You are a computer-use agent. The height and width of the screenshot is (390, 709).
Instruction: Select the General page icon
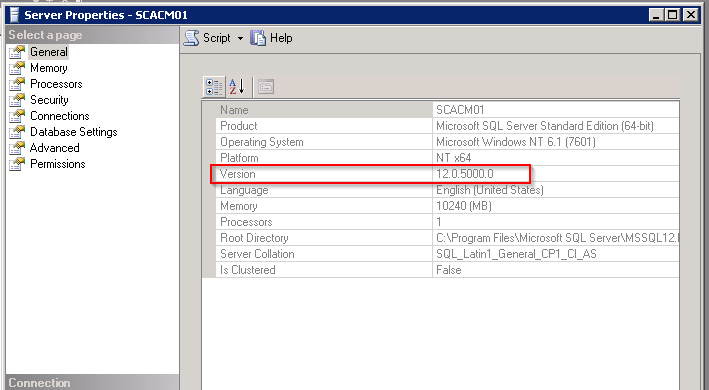click(17, 52)
